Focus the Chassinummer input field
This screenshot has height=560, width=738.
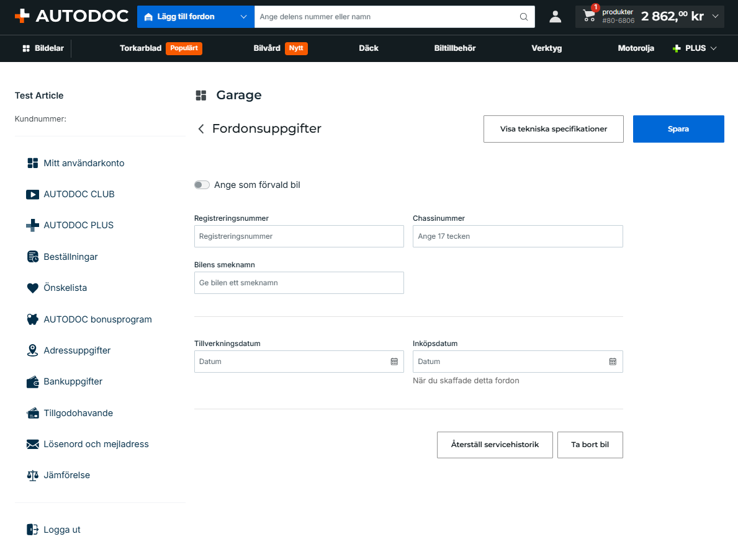point(518,236)
